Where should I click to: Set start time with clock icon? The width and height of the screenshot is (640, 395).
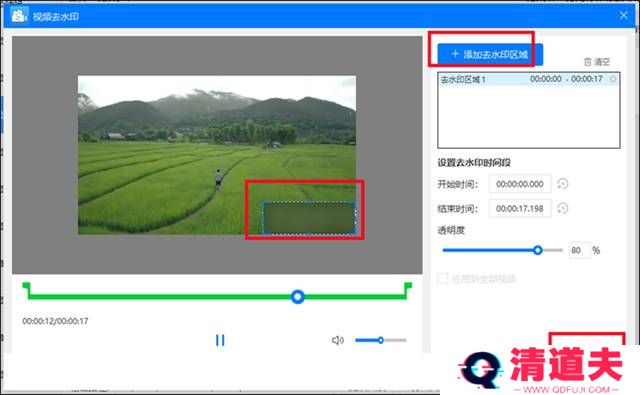pyautogui.click(x=563, y=184)
